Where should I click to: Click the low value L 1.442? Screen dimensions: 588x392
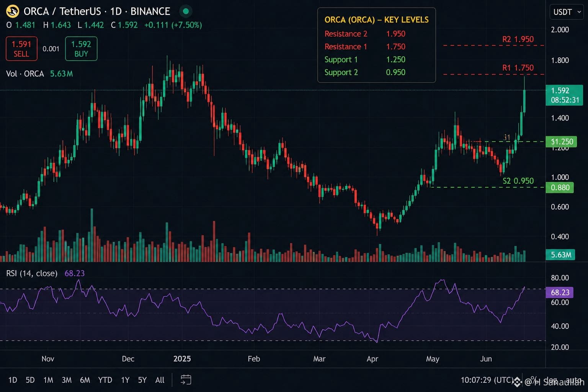coord(90,25)
